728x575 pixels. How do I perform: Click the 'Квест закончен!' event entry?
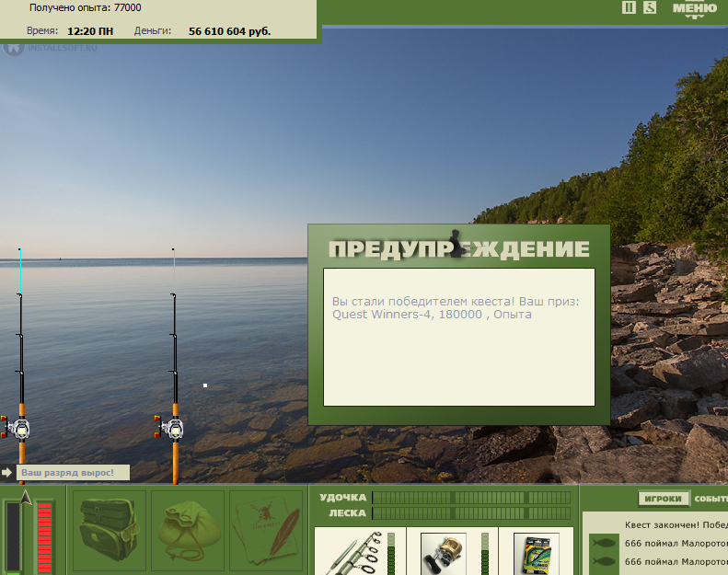point(676,525)
